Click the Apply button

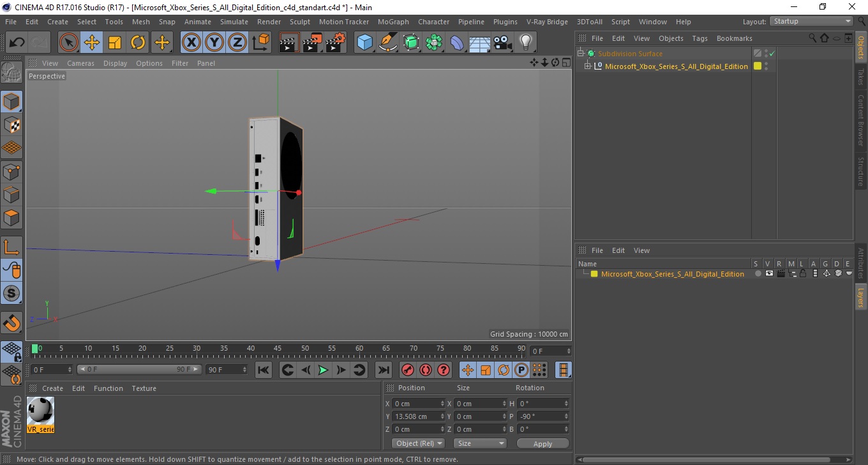point(542,443)
